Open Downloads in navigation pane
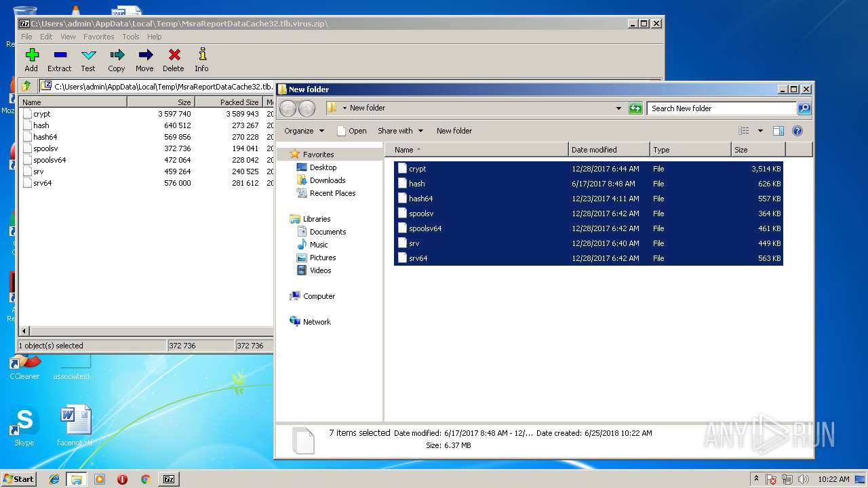This screenshot has height=488, width=868. (x=321, y=180)
